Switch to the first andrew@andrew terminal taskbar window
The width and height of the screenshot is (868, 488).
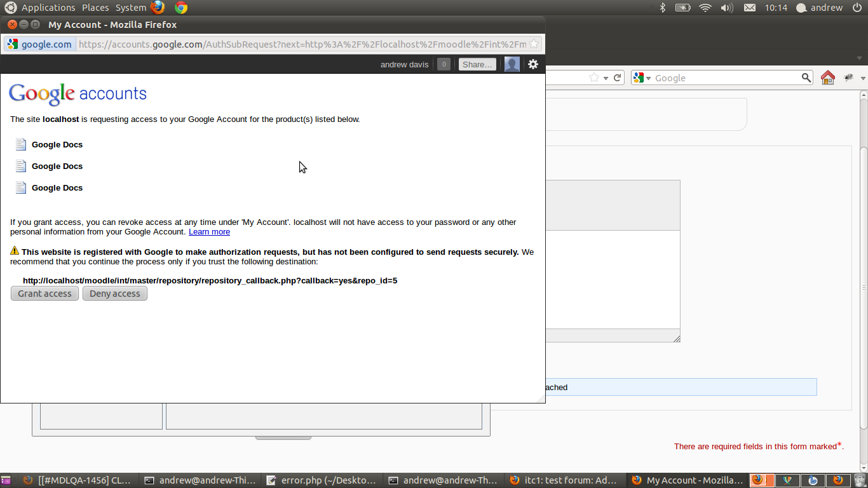point(200,480)
